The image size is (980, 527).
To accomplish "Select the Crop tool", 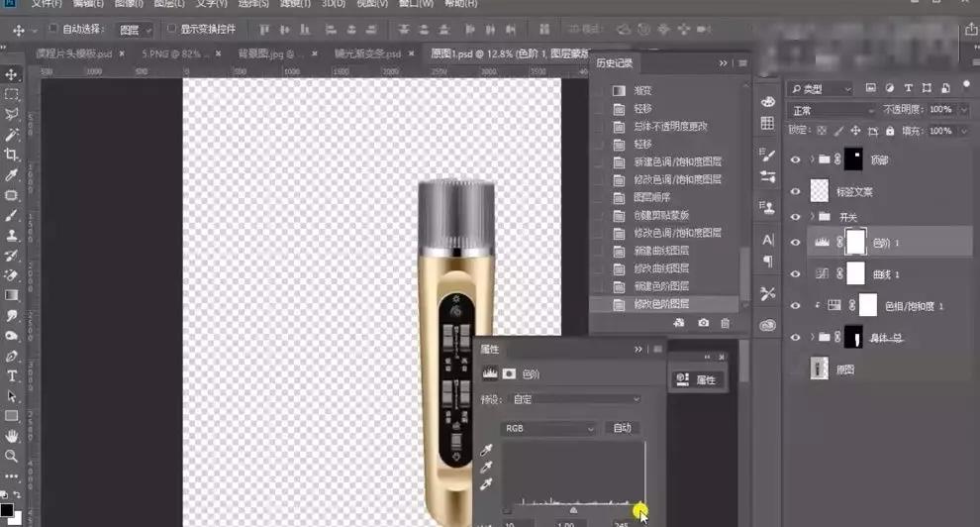I will click(x=11, y=155).
